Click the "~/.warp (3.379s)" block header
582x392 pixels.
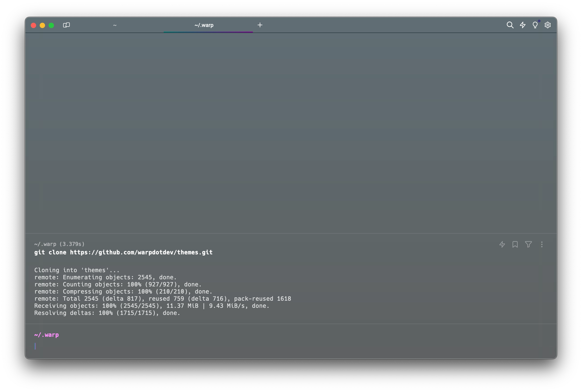coord(59,244)
